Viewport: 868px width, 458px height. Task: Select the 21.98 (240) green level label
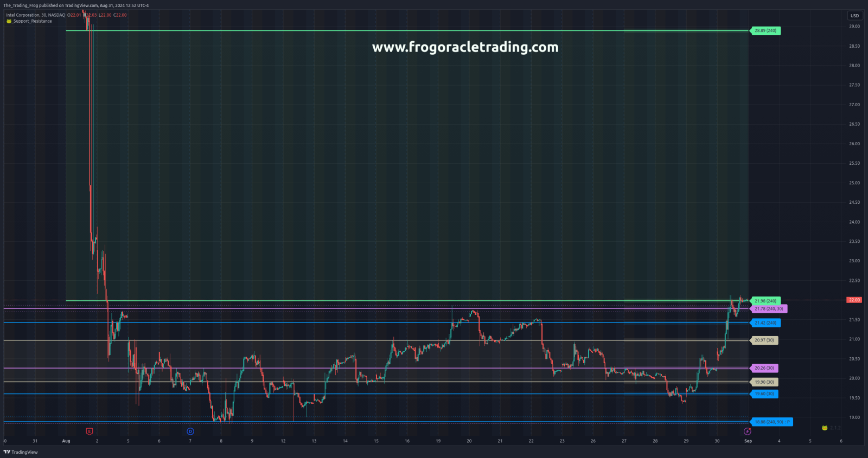(765, 301)
